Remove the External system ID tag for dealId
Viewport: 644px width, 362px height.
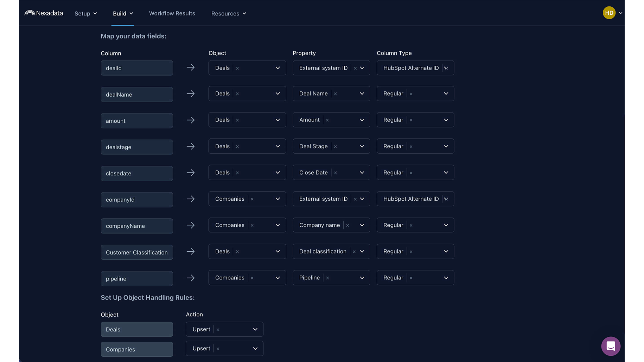pos(356,68)
